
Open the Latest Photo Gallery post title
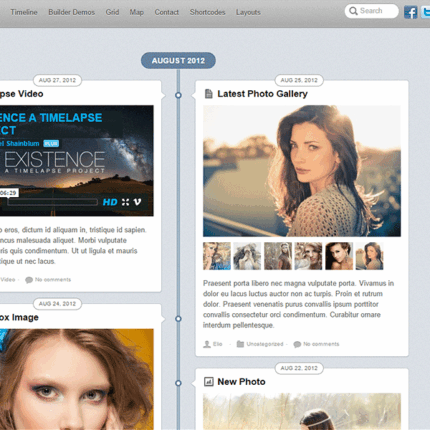point(262,94)
